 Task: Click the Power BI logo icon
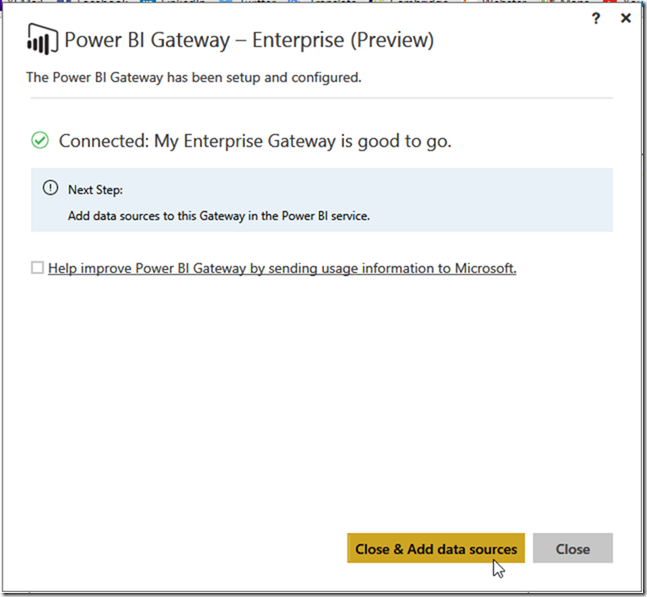tap(42, 39)
